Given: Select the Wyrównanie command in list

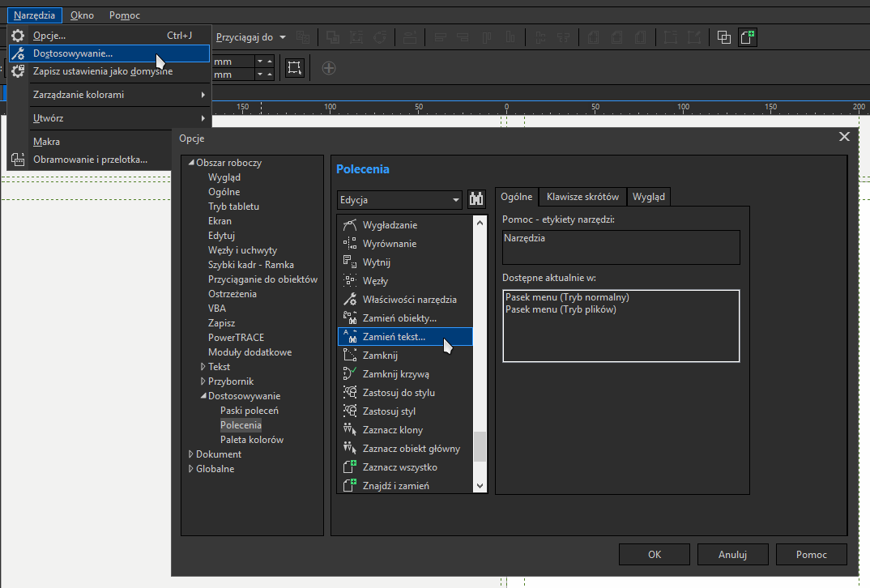Looking at the screenshot, I should (404, 244).
